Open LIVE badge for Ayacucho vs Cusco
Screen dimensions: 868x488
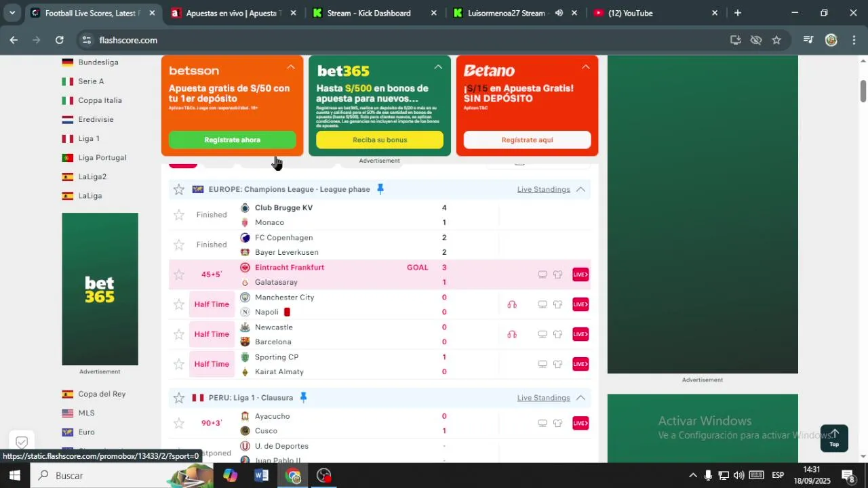click(580, 423)
